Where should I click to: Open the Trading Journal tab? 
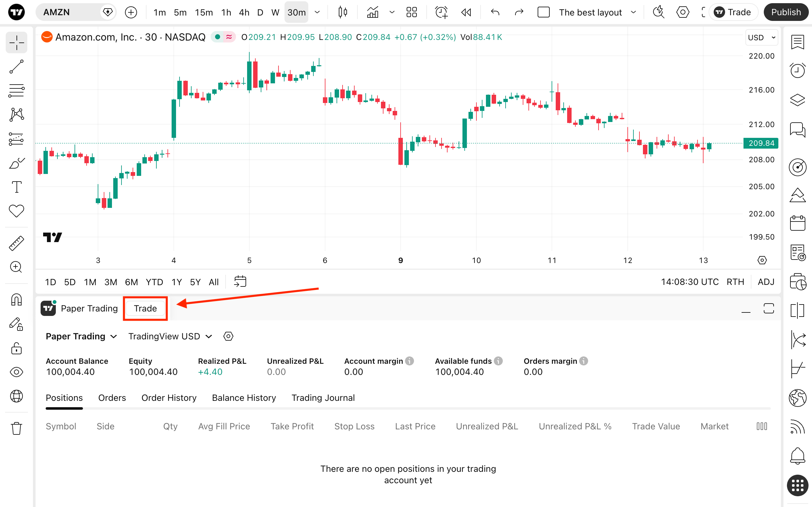(323, 398)
